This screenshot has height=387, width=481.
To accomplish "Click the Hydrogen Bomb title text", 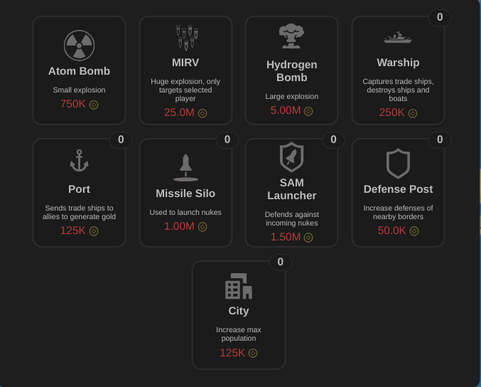I will [292, 71].
